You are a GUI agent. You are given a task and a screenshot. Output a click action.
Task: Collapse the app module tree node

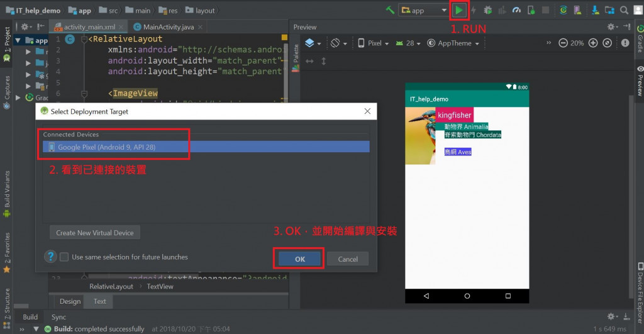pos(18,40)
